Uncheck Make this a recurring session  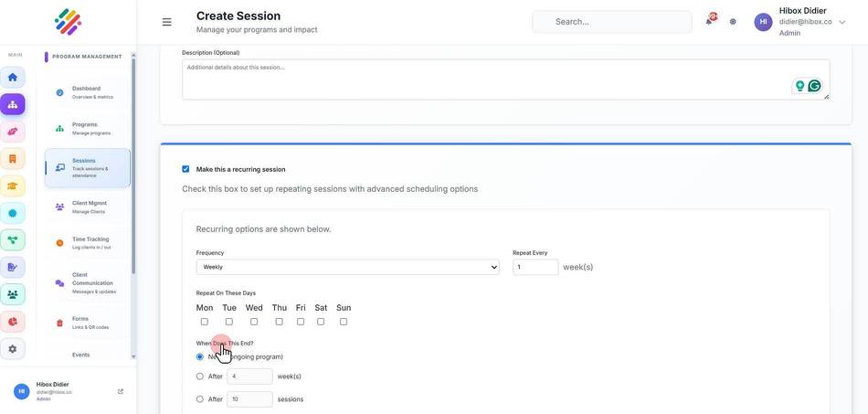tap(185, 169)
